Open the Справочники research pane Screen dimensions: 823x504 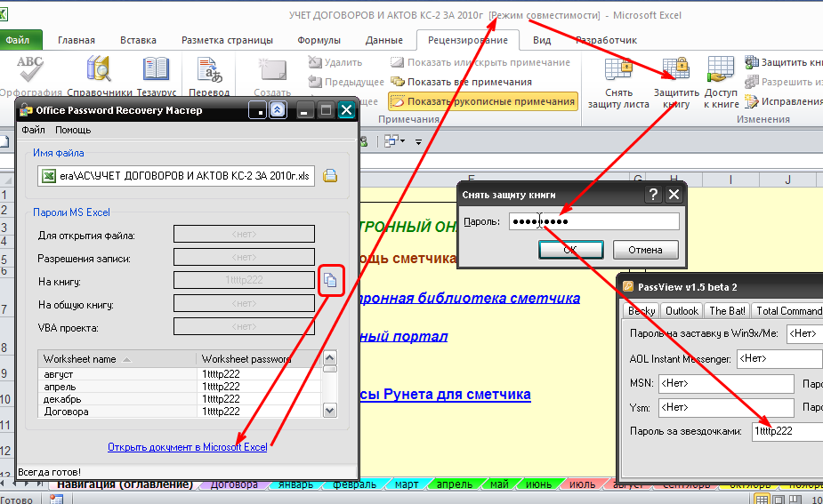[x=100, y=76]
